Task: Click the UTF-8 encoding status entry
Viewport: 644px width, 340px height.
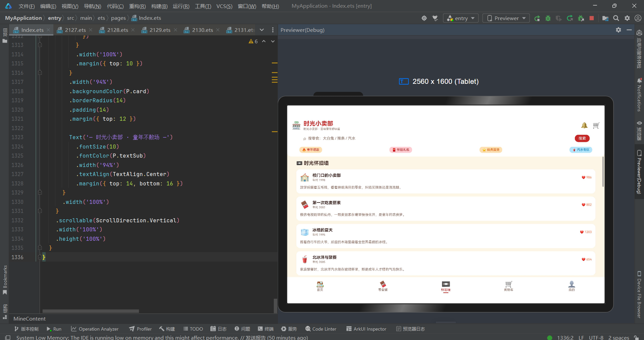Action: point(596,337)
